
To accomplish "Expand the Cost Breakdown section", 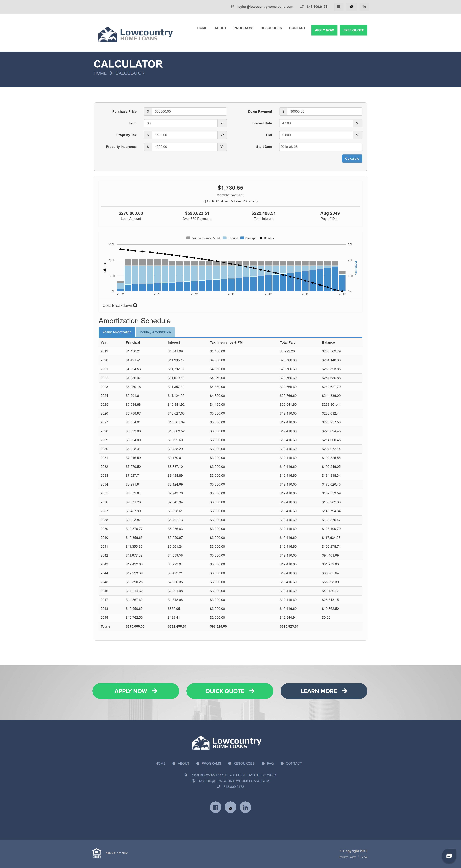I will click(x=120, y=305).
